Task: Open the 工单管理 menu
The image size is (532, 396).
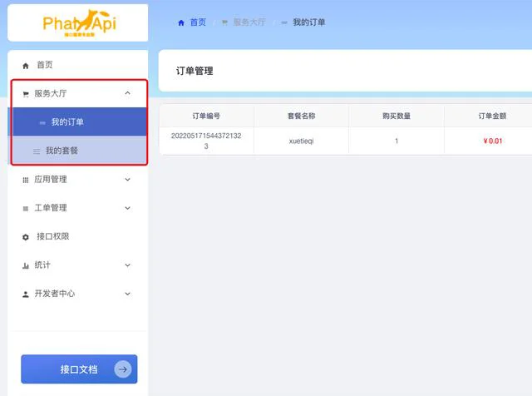Action: [x=77, y=208]
